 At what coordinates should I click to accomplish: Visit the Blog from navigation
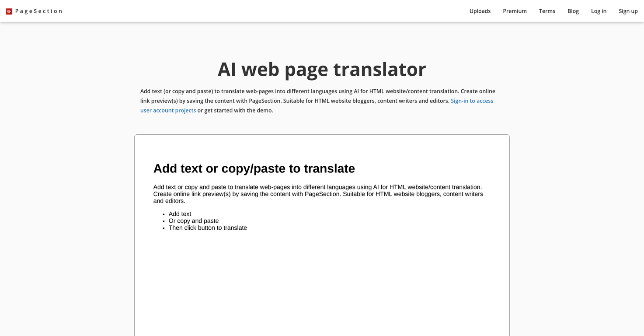click(573, 11)
